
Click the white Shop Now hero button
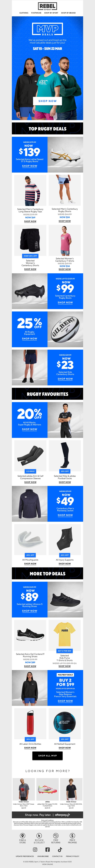47,101
